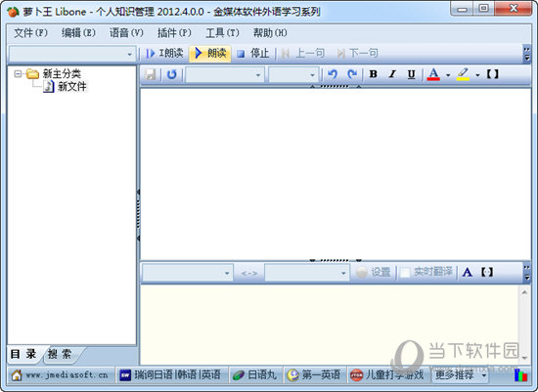Expand the reading toolbar overflow arrow

526,54
